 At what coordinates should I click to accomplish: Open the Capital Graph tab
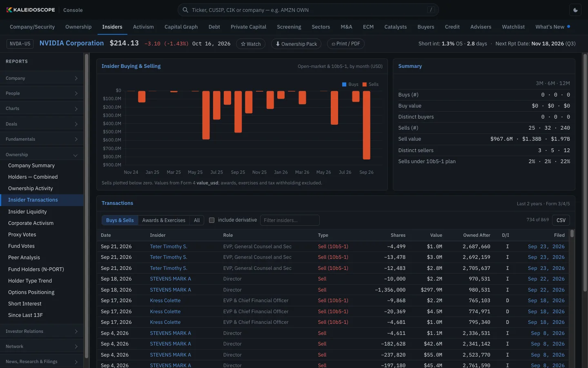point(181,27)
